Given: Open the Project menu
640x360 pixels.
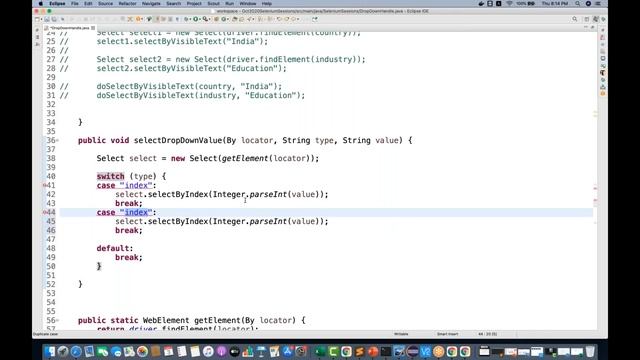Looking at the screenshot, I should (x=194, y=3).
